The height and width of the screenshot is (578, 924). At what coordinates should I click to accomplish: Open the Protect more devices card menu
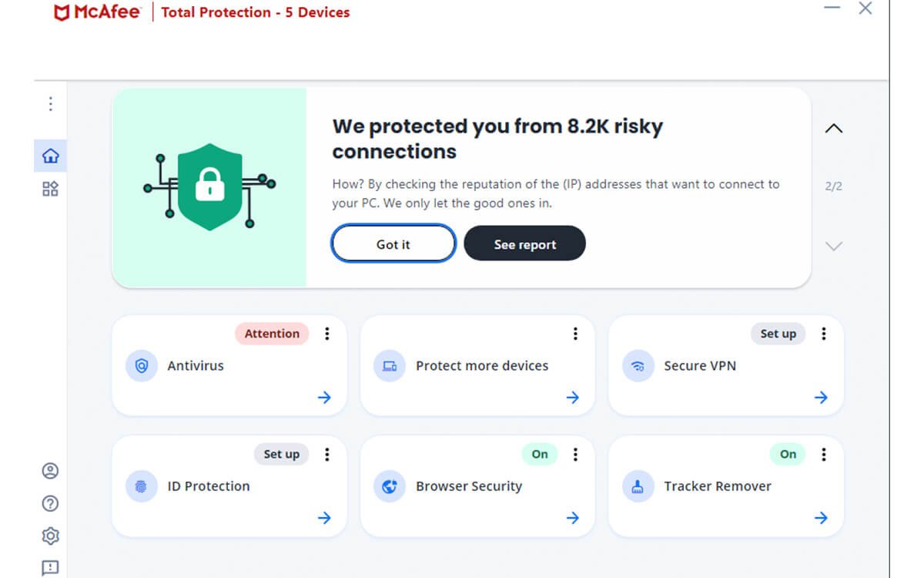[575, 333]
